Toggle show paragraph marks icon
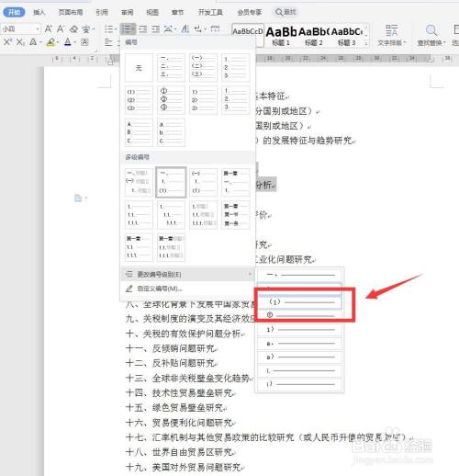Image resolution: width=459 pixels, height=476 pixels. pos(198,29)
